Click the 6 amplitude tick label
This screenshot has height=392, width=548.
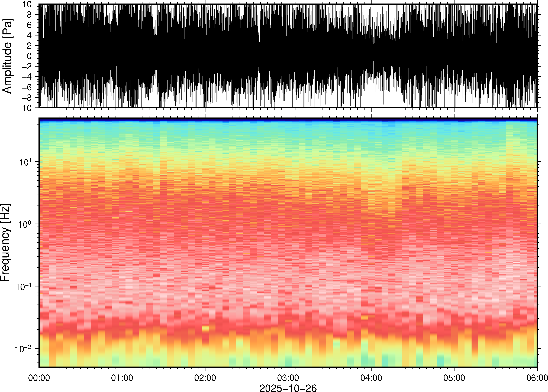pyautogui.click(x=30, y=25)
